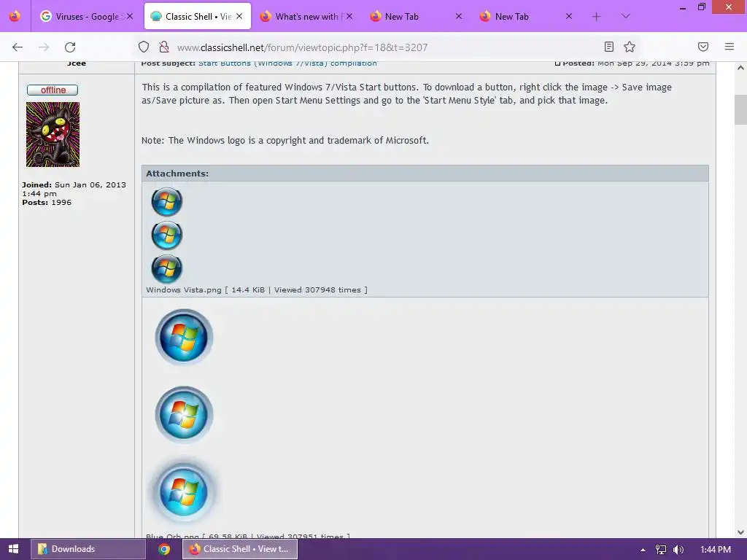This screenshot has width=747, height=560.
Task: Click Jcee's cat avatar image
Action: [53, 134]
